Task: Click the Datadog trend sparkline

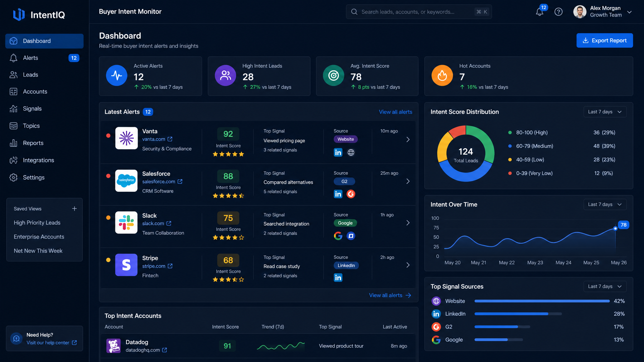Action: (x=281, y=346)
